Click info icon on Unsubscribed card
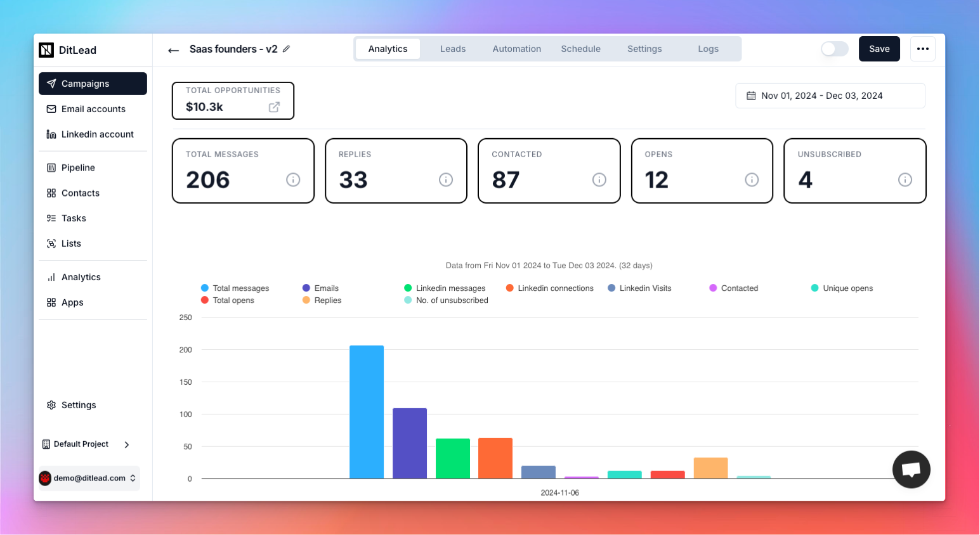 point(905,180)
